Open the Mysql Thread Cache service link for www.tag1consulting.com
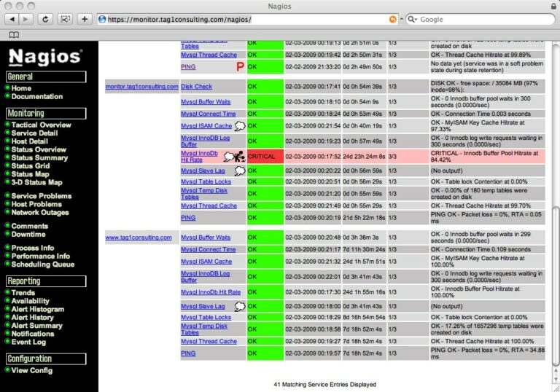 [x=209, y=341]
